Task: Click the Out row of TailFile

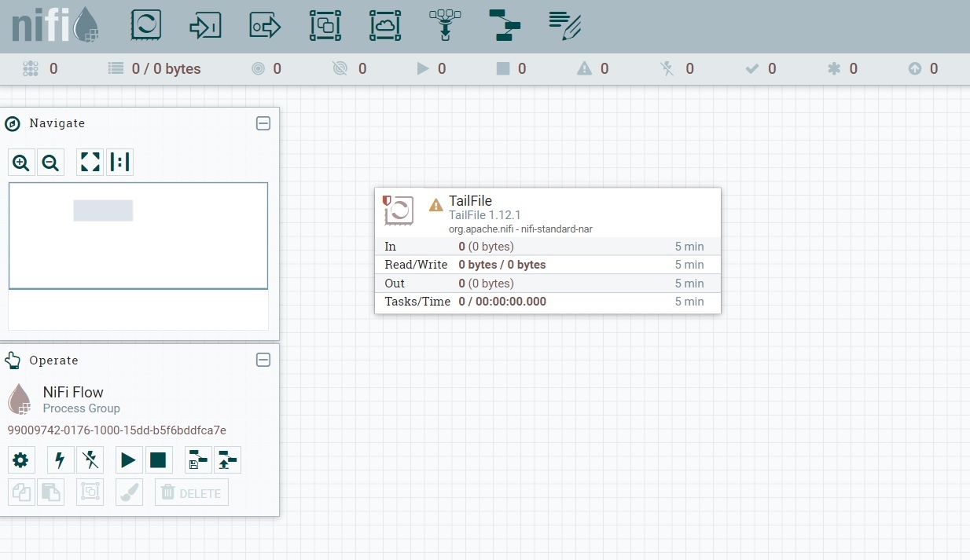Action: [548, 284]
